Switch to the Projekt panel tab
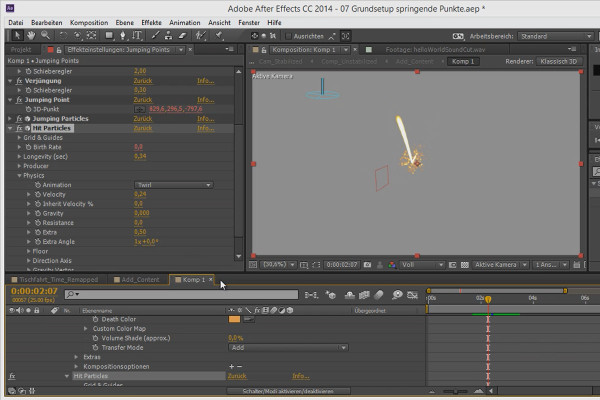 [21, 50]
